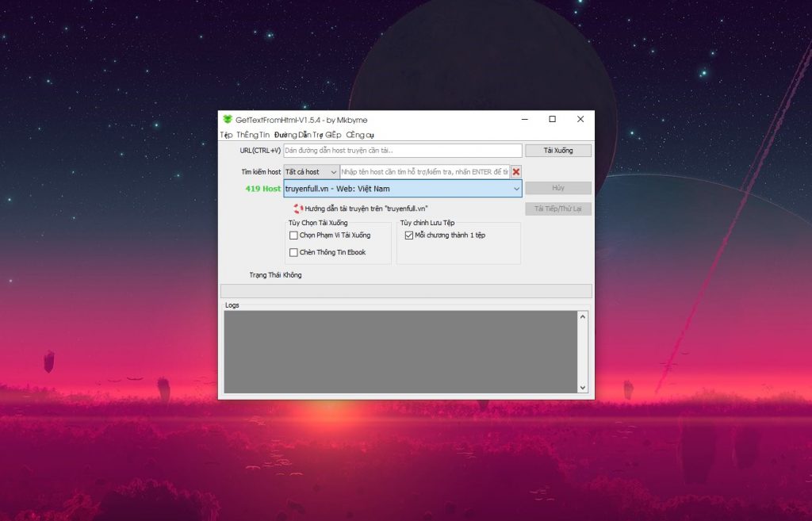Maximize the GetTextFromHtml window

tap(553, 120)
